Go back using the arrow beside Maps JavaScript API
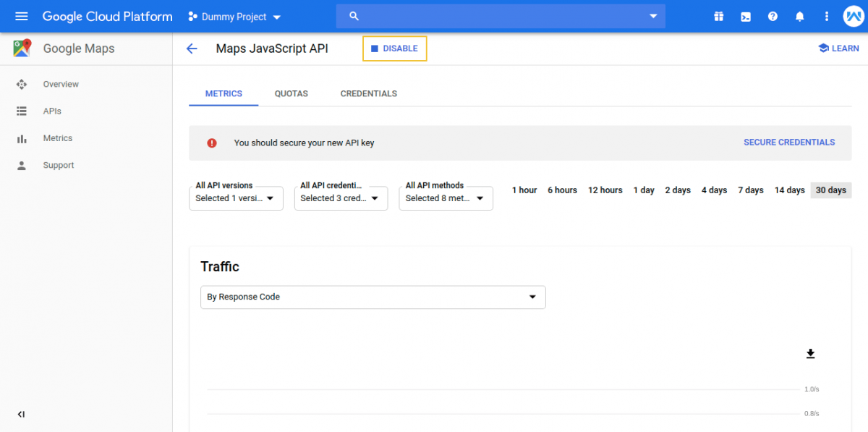868x432 pixels. [191, 48]
